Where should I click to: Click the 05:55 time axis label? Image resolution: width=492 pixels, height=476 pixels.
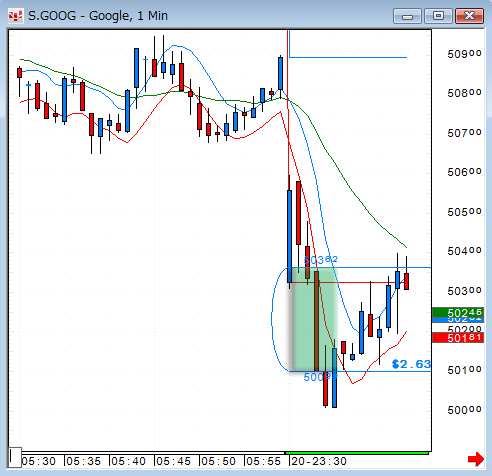263,461
